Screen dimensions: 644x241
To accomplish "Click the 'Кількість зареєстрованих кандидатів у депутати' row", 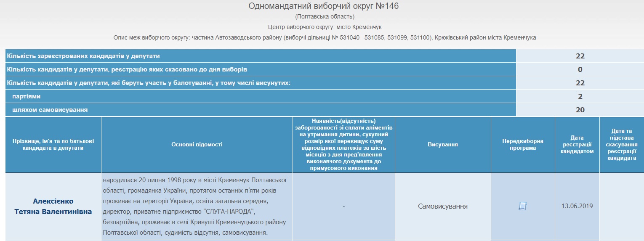I will 83,56.
